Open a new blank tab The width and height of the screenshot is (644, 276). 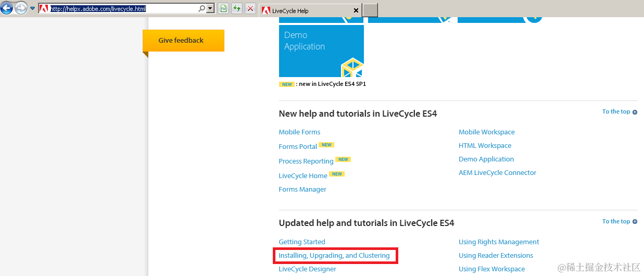tap(370, 10)
